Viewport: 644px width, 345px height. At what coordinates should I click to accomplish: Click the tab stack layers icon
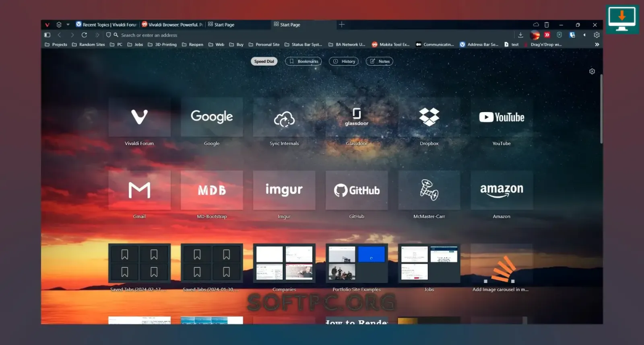[x=59, y=25]
